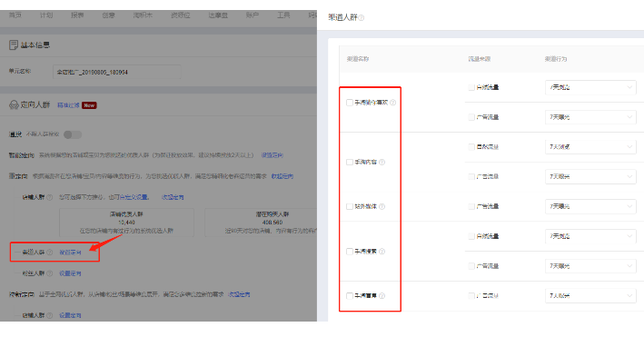Screen dimensions: 644x337
Task: Check the 站外媒体 channel checkbox
Action: coord(350,206)
